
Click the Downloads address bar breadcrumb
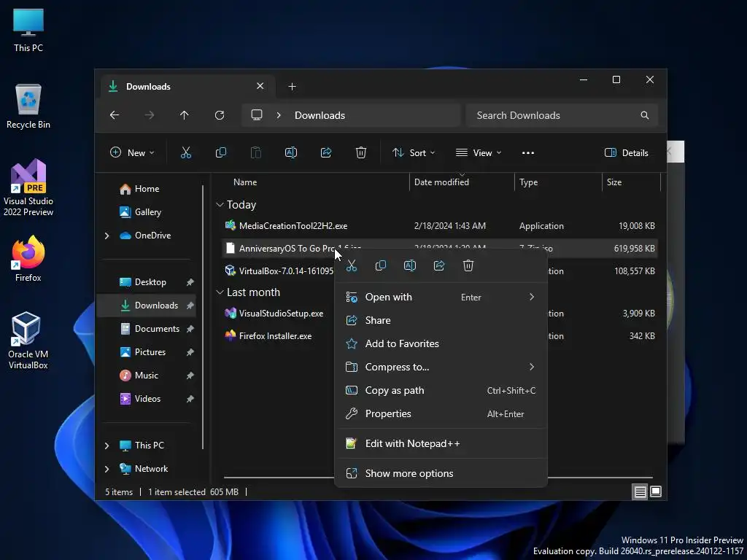[x=320, y=115]
